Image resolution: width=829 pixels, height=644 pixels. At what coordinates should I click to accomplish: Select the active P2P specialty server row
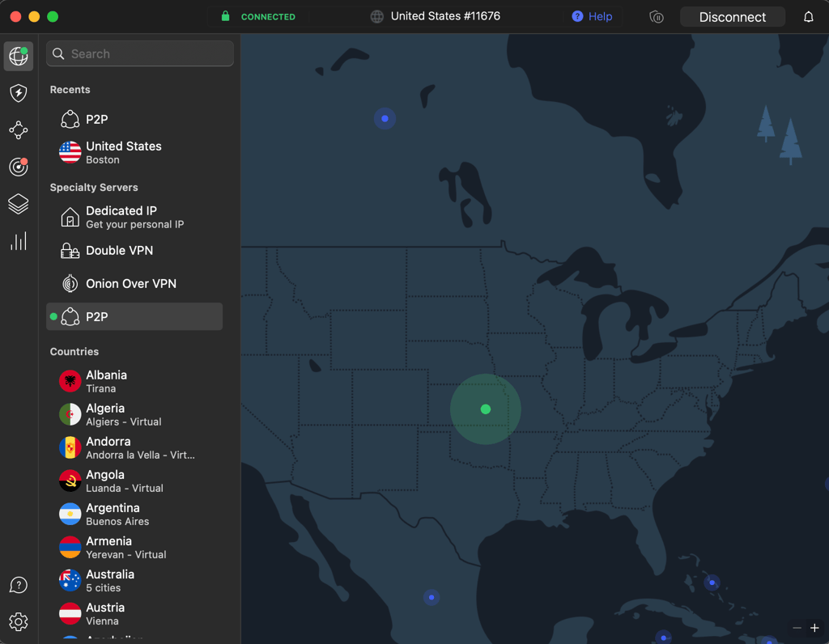click(134, 316)
